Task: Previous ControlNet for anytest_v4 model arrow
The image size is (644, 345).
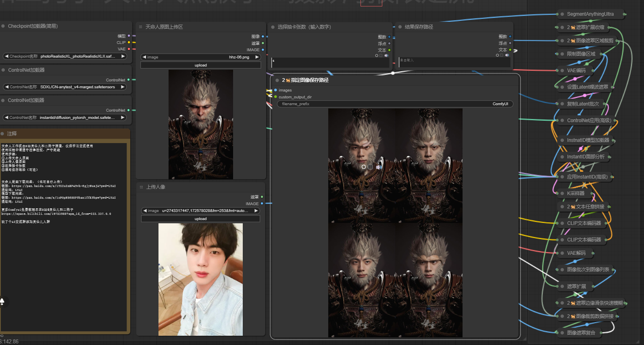Action: tap(6, 87)
